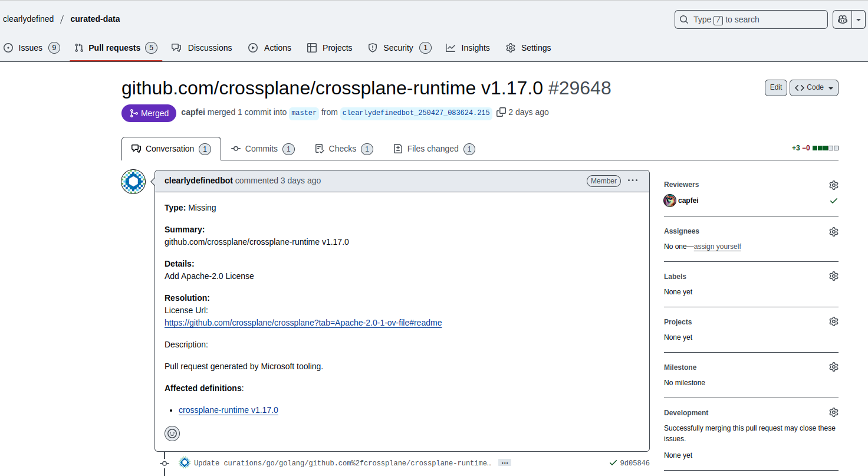
Task: Open the Issues tab
Action: click(x=32, y=48)
